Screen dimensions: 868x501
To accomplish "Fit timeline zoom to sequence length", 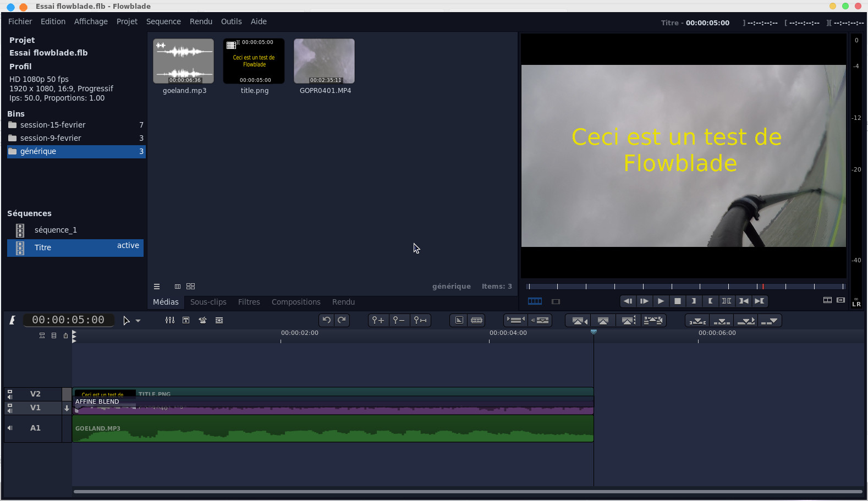I will (x=420, y=320).
